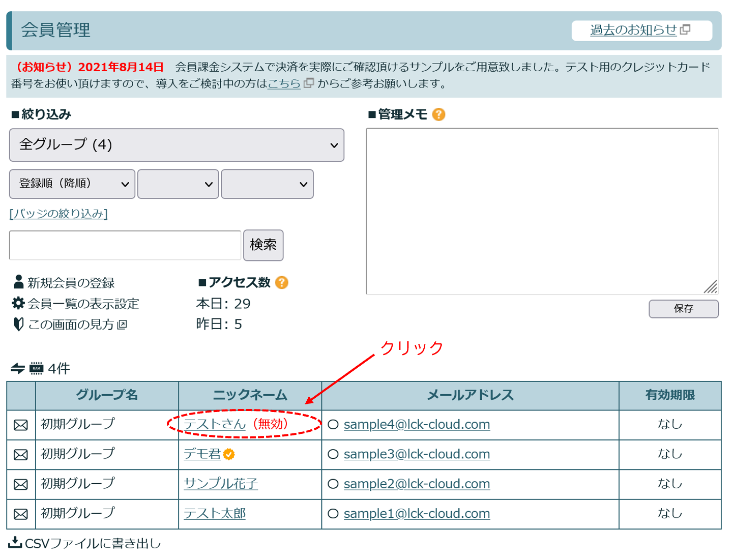This screenshot has width=733, height=560.
Task: Open the テスト太郎 nickname link
Action: [215, 513]
